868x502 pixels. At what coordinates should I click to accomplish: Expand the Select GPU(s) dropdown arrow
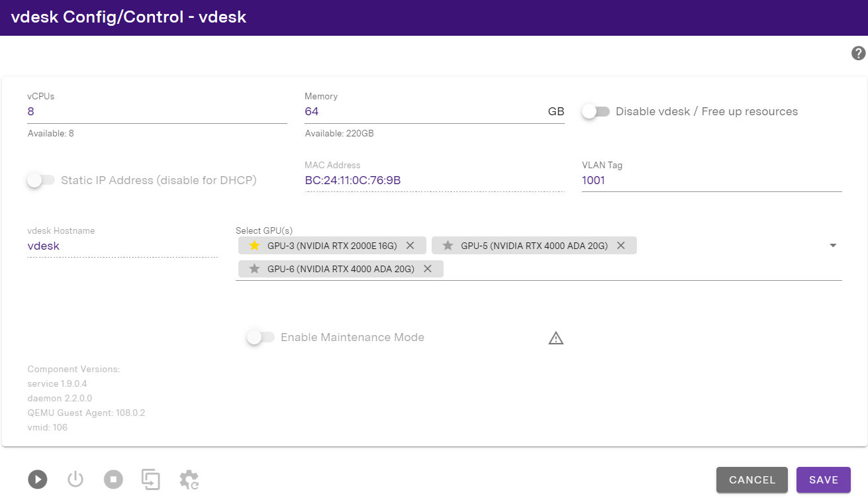click(833, 246)
